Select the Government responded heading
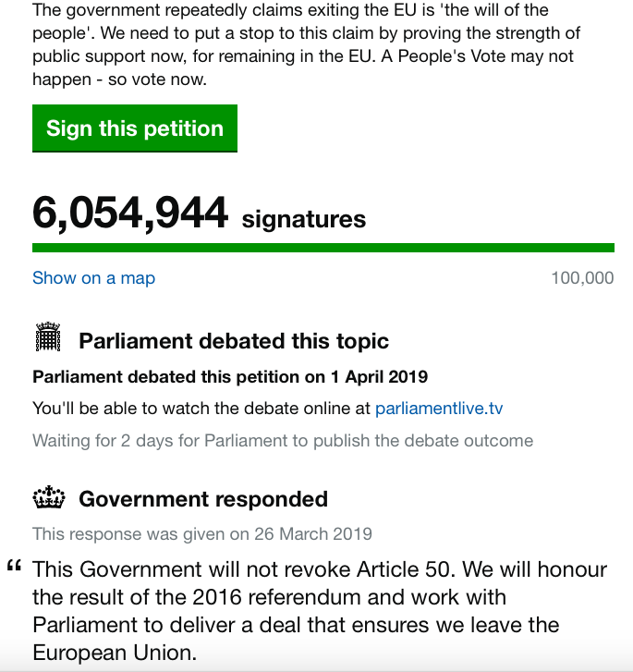 (x=203, y=500)
